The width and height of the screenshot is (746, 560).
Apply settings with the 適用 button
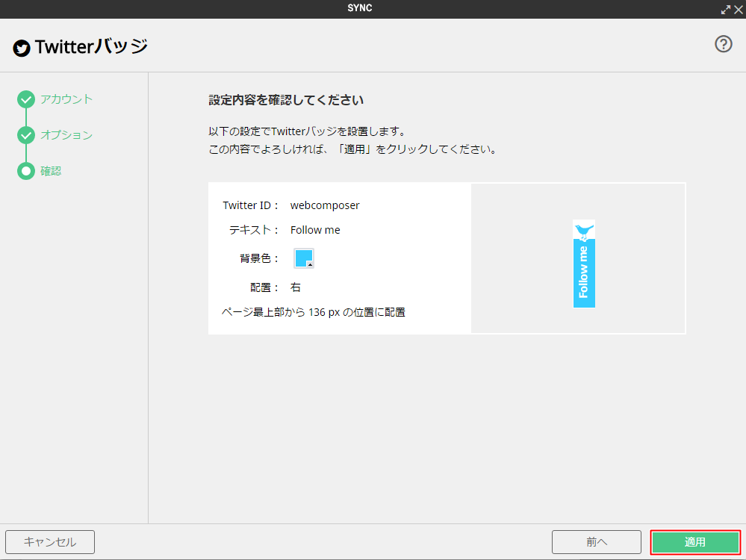[x=695, y=542]
